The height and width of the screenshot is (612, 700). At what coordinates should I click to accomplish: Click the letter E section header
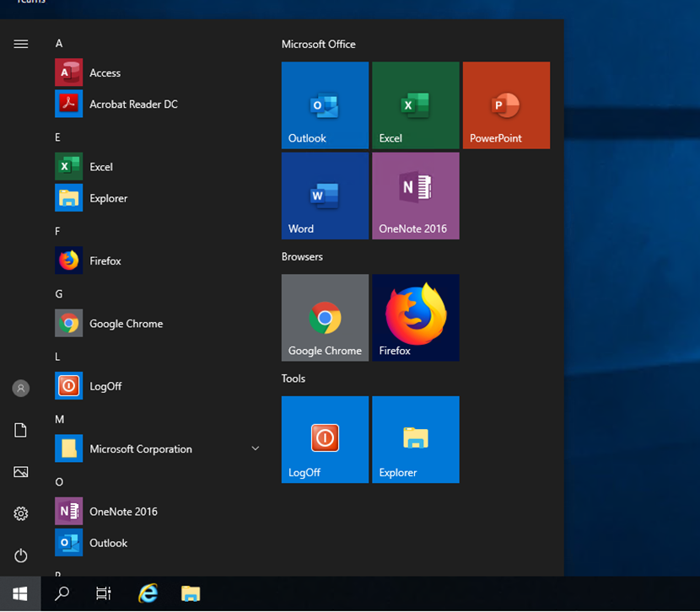coord(57,137)
